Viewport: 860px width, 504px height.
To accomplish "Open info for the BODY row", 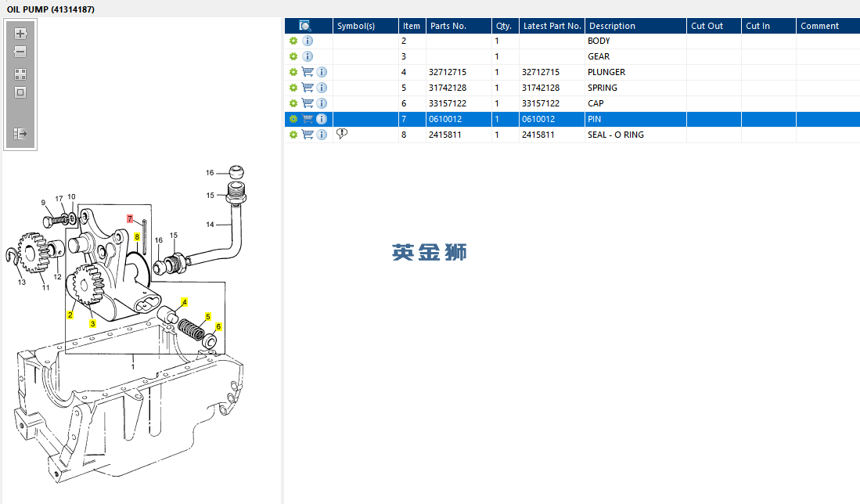I will coord(308,41).
